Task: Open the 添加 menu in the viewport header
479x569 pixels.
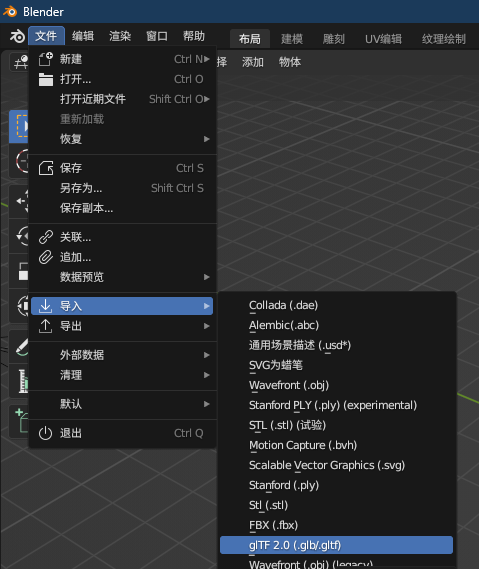Action: 253,62
